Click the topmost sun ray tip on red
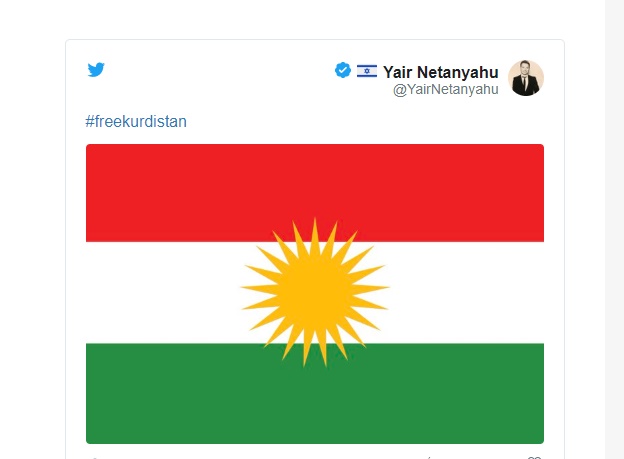The height and width of the screenshot is (459, 624). pyautogui.click(x=315, y=221)
